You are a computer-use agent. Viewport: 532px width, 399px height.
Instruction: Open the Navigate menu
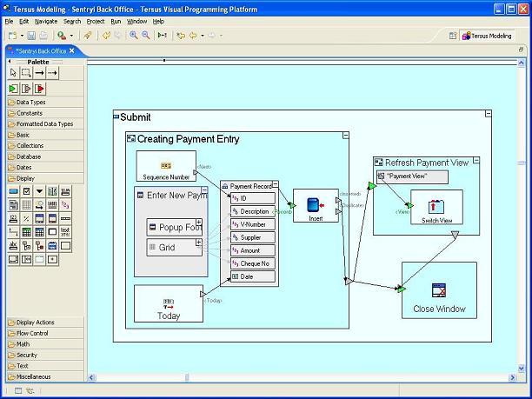click(x=46, y=22)
